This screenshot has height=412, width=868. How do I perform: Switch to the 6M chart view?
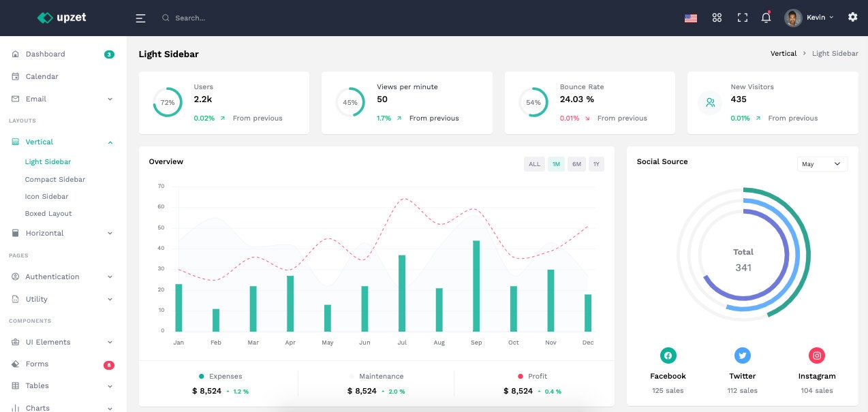tap(576, 163)
